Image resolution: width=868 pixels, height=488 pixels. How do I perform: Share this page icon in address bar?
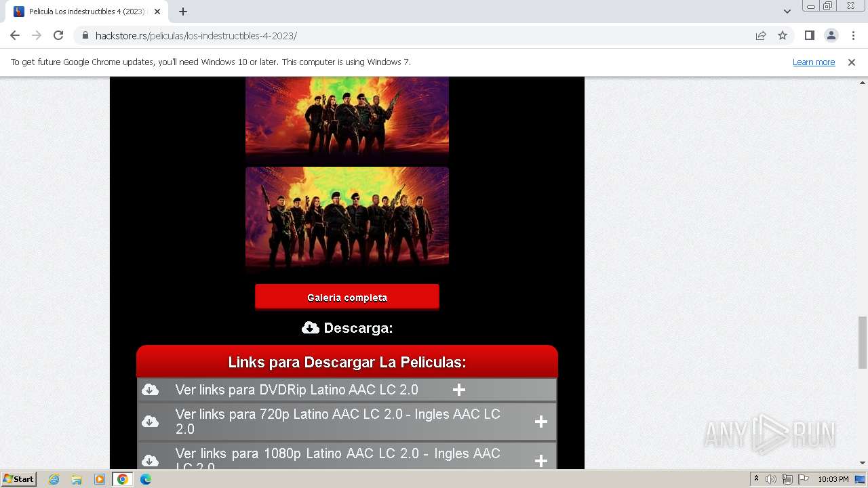[761, 35]
